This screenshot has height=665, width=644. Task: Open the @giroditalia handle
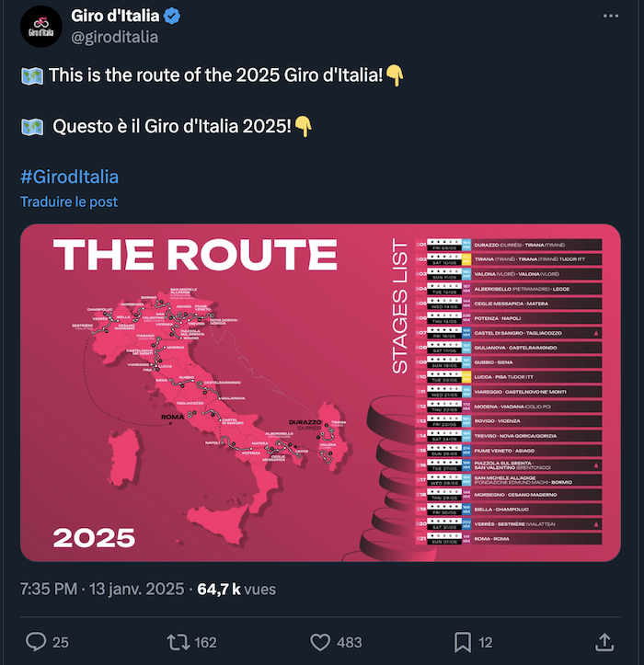click(114, 37)
